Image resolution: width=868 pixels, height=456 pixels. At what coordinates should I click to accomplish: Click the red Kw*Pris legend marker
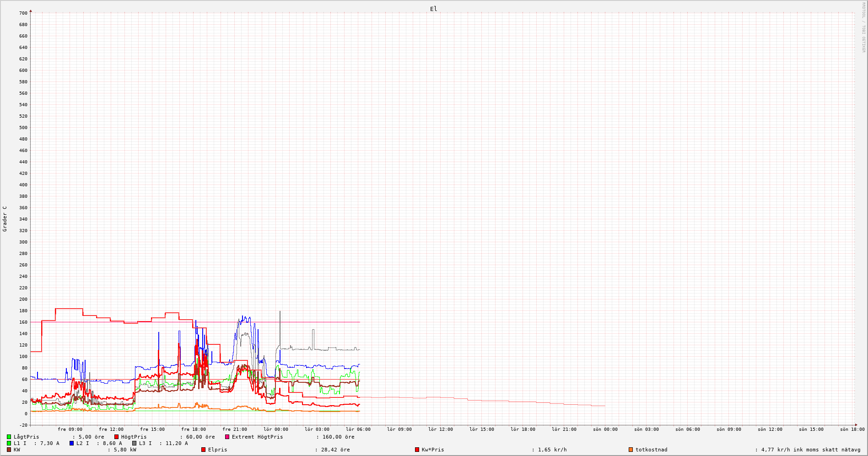417,450
